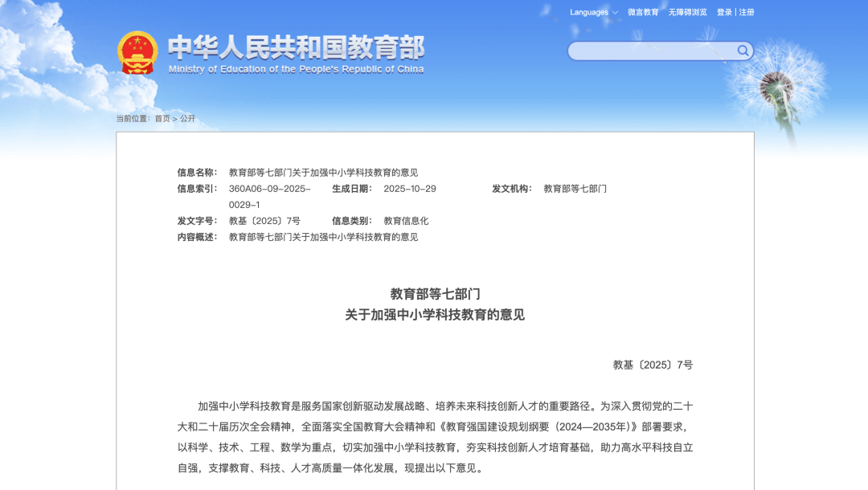Click 注册 to register
Viewport: 868px width, 490px height.
coord(747,12)
